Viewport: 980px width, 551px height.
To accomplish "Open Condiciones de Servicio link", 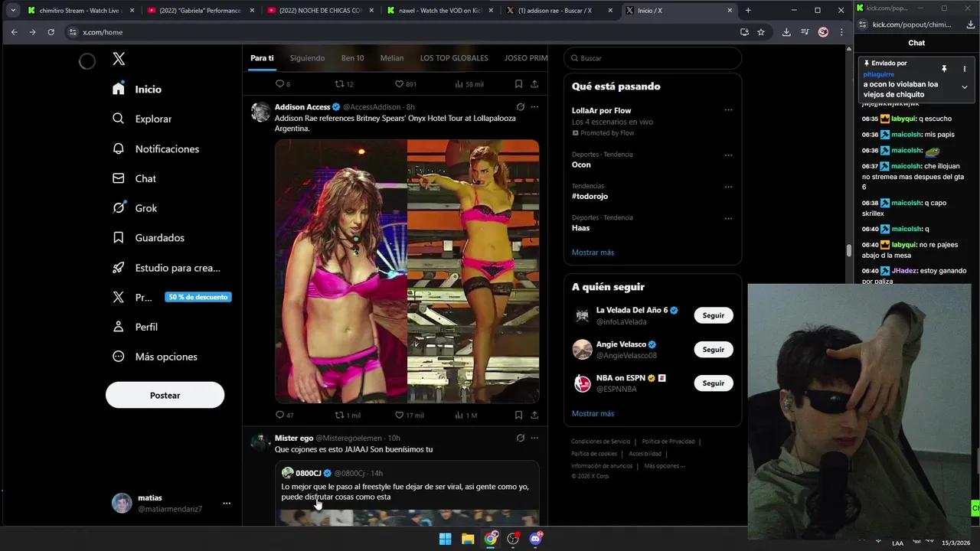I will [601, 442].
